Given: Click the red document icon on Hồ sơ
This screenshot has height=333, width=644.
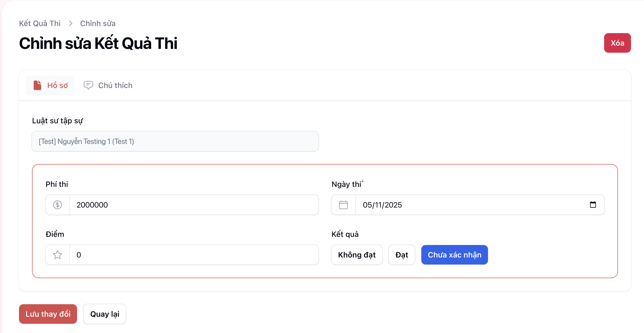Looking at the screenshot, I should coord(37,85).
